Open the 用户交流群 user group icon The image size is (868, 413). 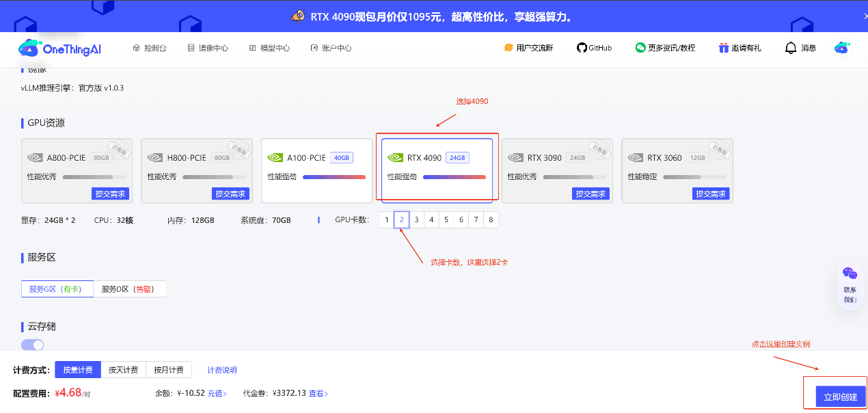click(508, 48)
